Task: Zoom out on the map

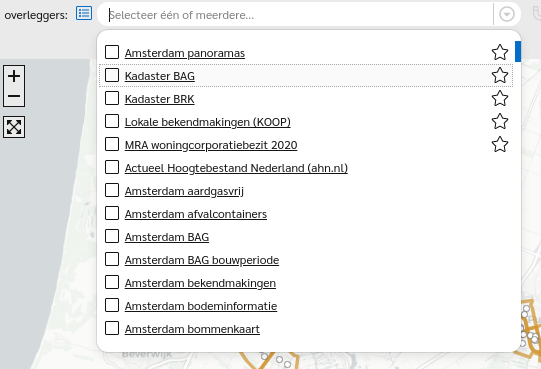Action: 14,96
